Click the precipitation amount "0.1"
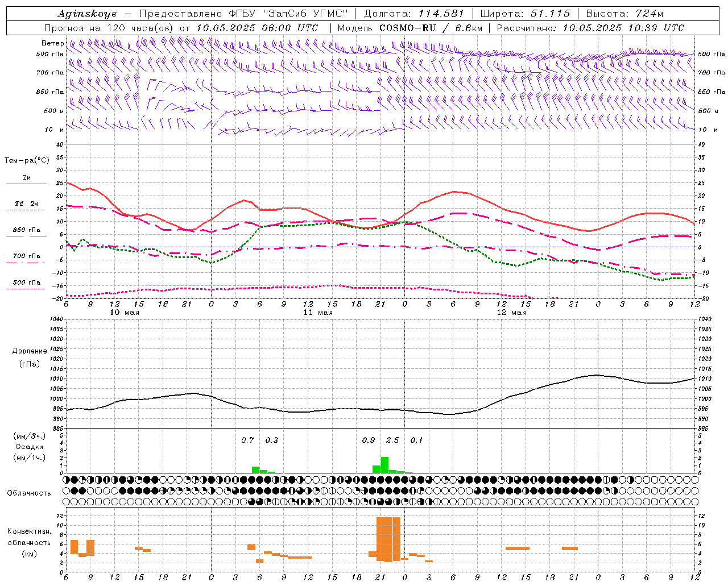Viewport: 728px width, 582px height. click(x=417, y=440)
